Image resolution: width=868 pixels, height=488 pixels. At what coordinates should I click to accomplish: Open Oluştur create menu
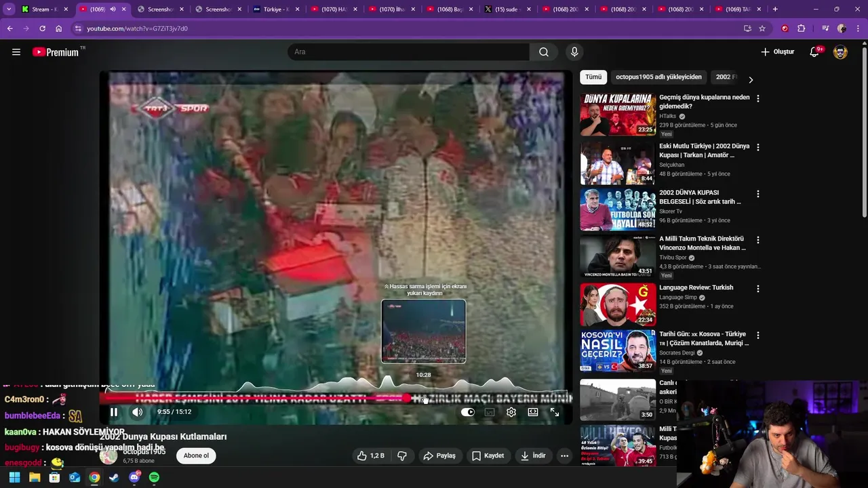tap(777, 52)
